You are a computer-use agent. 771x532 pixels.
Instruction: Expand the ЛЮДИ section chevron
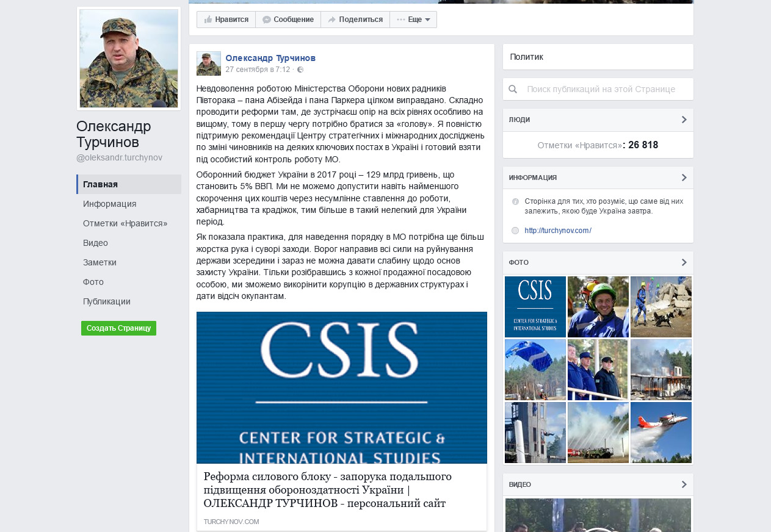[x=684, y=120]
